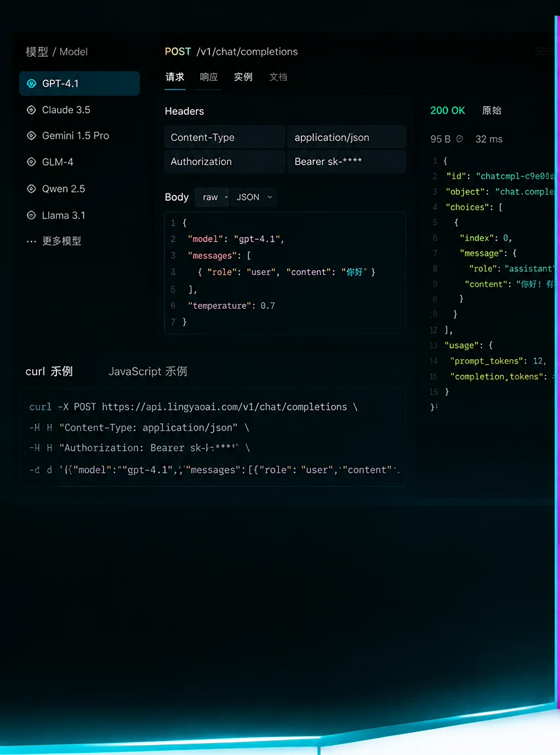Click the clock icon next to 95 B
Image resolution: width=560 pixels, height=755 pixels.
point(460,139)
